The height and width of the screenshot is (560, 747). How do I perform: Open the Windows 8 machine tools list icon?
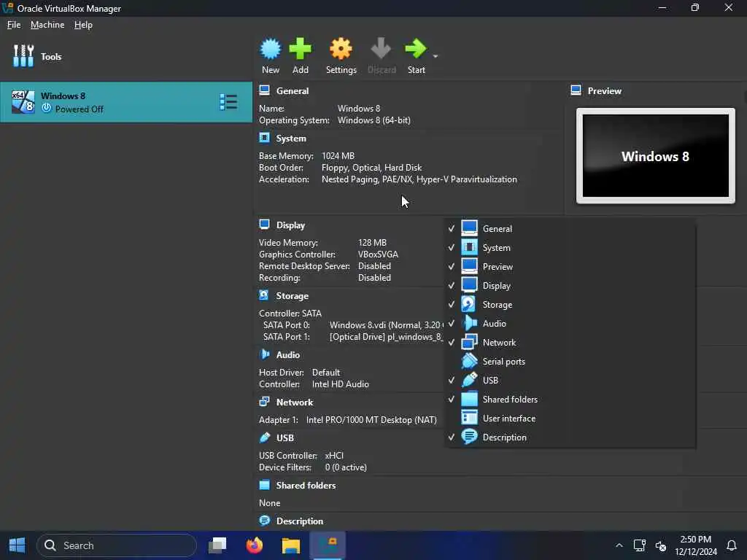pos(228,102)
